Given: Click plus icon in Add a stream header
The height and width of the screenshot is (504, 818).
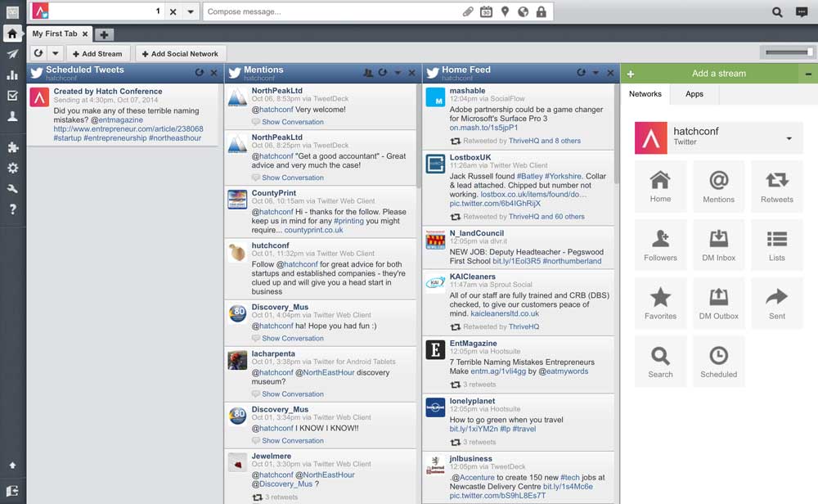Looking at the screenshot, I should [x=630, y=74].
